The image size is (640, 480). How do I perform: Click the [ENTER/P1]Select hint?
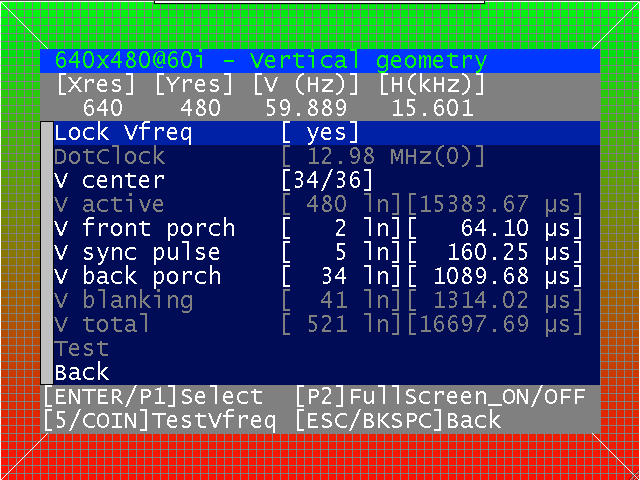click(153, 397)
